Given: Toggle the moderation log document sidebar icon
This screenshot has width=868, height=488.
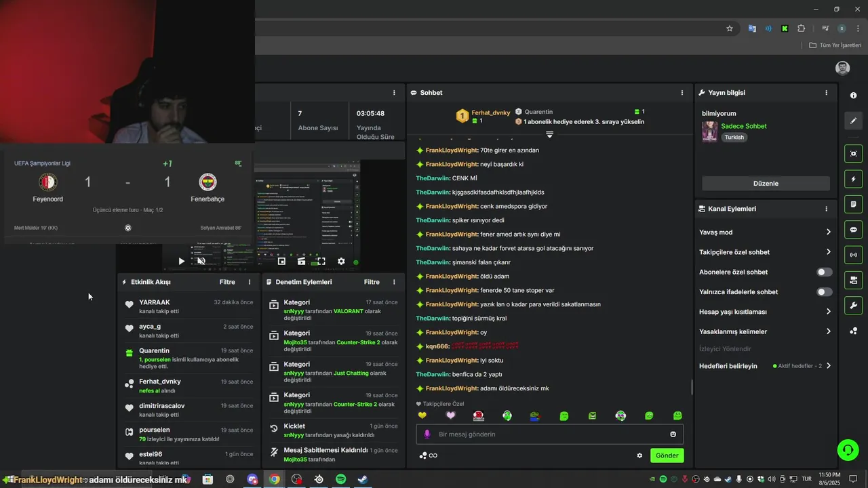Looking at the screenshot, I should (853, 204).
